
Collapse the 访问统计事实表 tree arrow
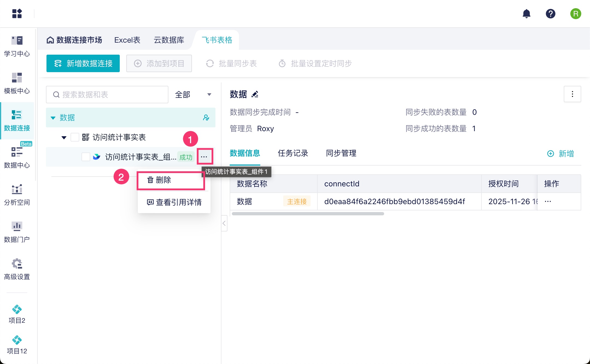point(64,137)
